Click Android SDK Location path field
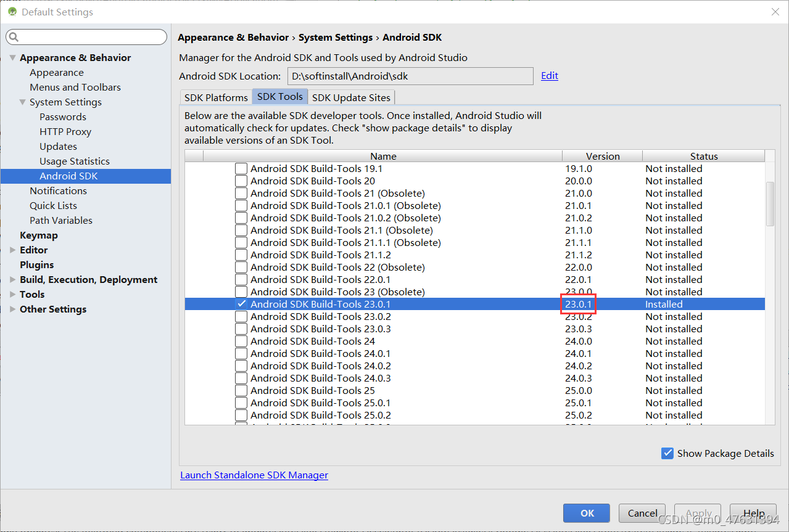Screen dimensions: 789x532 [410, 76]
